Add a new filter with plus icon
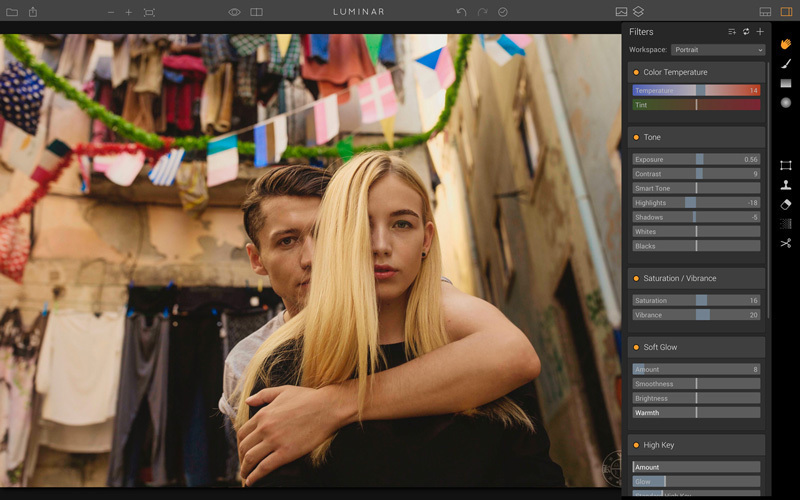 pyautogui.click(x=760, y=32)
